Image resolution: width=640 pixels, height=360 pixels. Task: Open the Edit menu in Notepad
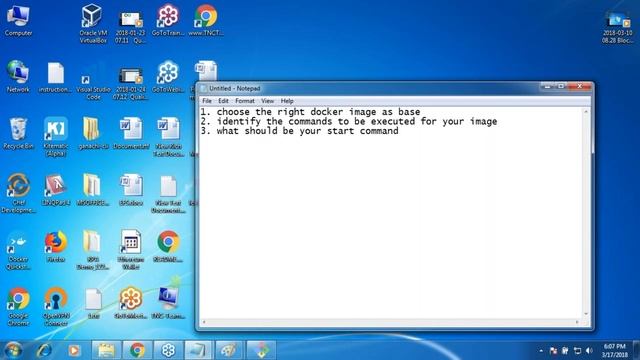(223, 101)
